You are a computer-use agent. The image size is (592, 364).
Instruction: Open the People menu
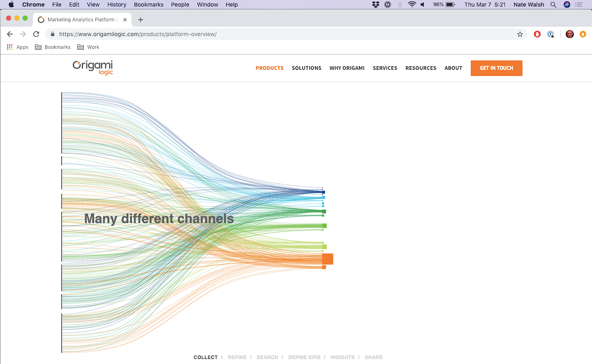pos(180,5)
